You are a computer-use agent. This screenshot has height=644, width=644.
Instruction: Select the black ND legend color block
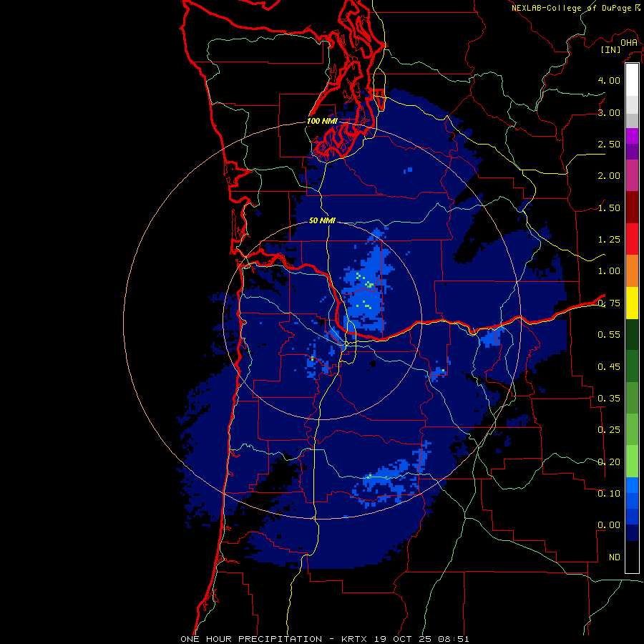click(x=632, y=557)
